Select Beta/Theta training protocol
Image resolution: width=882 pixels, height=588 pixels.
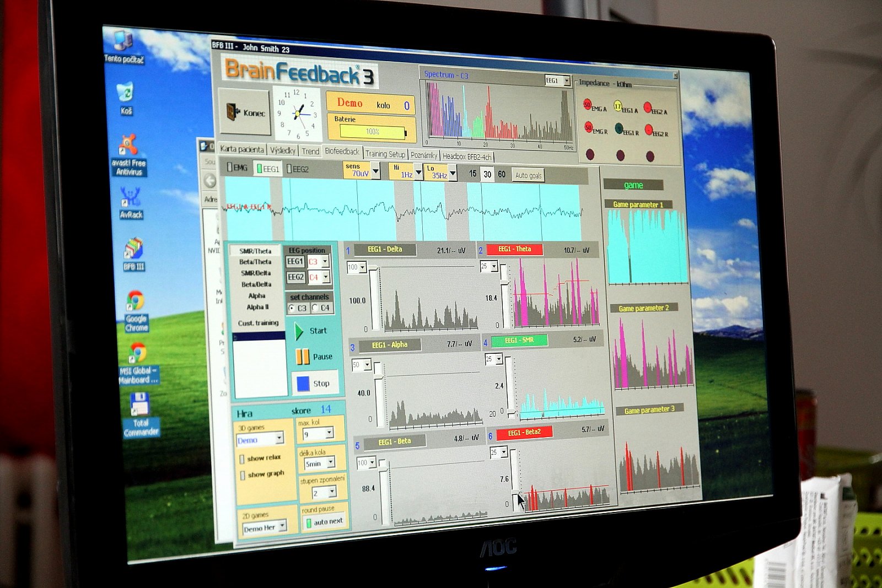click(255, 262)
